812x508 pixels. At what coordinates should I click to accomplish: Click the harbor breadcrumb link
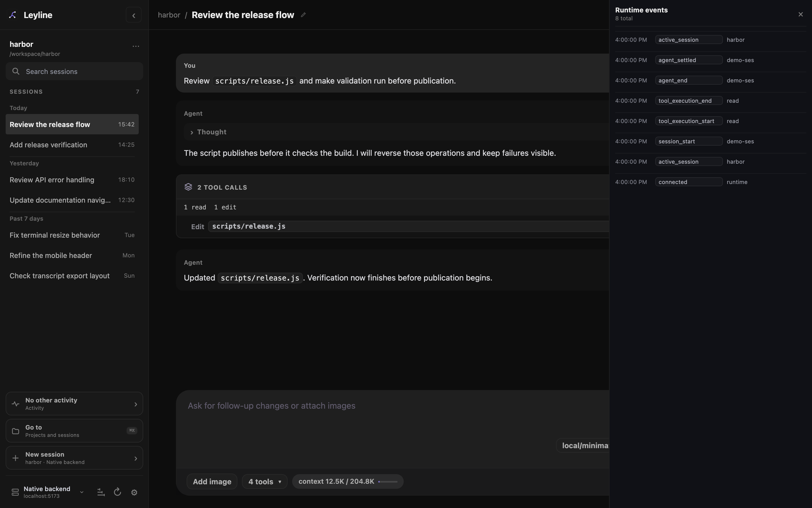tap(169, 15)
